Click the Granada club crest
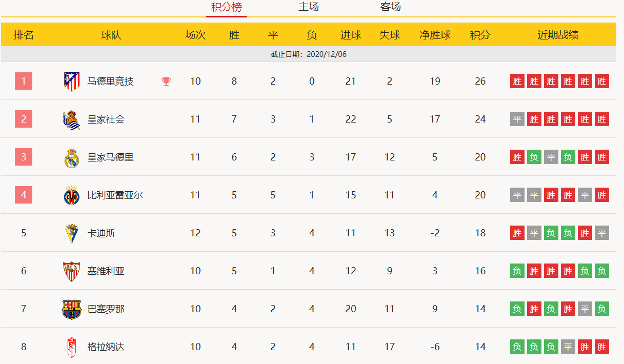624x364 pixels. pos(72,347)
